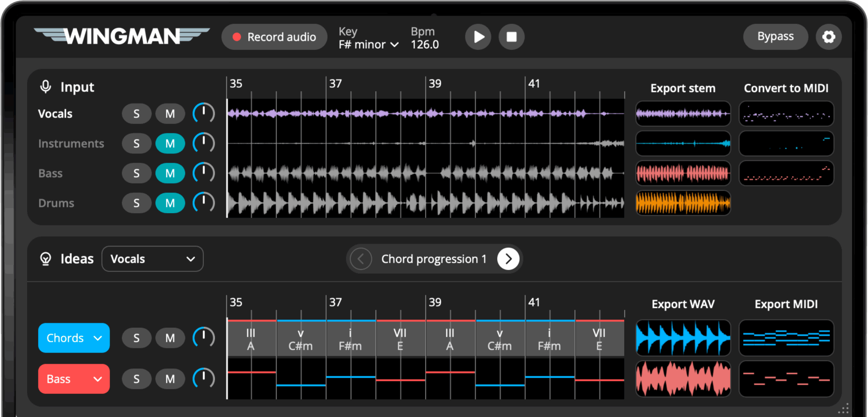
Task: Unmute the Drums track
Action: [170, 203]
